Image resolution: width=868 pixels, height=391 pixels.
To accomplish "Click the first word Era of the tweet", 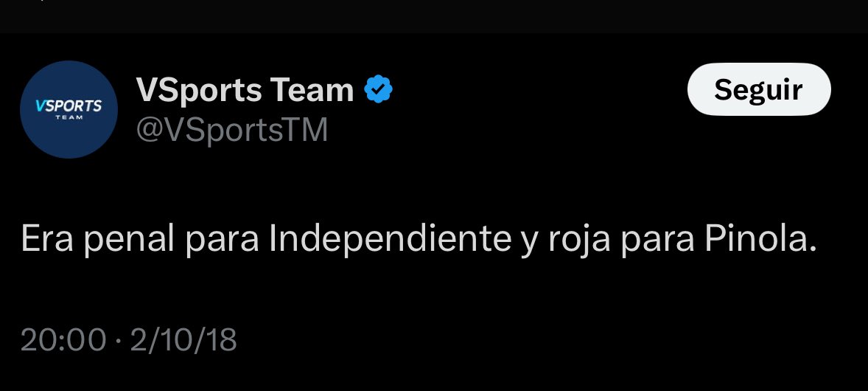I will tap(48, 239).
